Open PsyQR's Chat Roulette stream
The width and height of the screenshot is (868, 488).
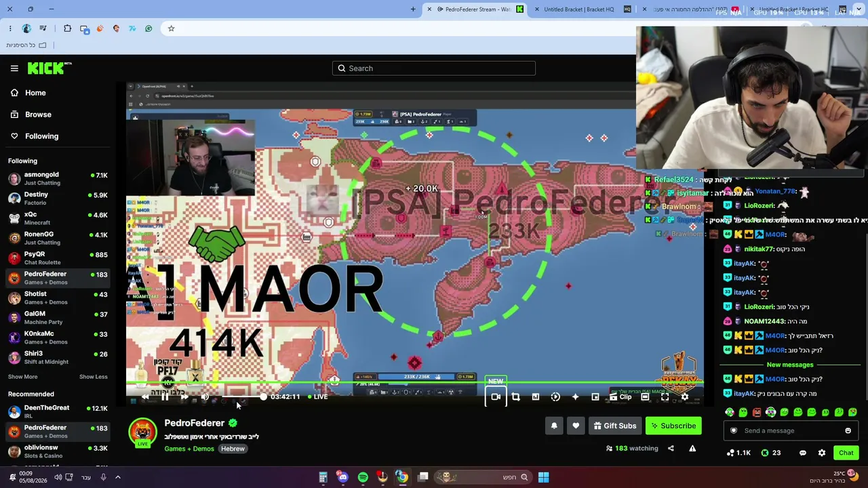point(58,258)
